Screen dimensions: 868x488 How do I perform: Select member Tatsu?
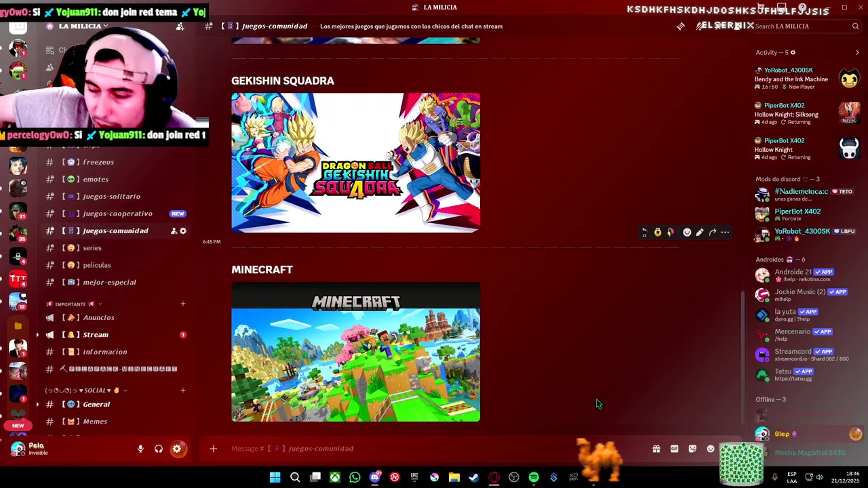(807, 374)
